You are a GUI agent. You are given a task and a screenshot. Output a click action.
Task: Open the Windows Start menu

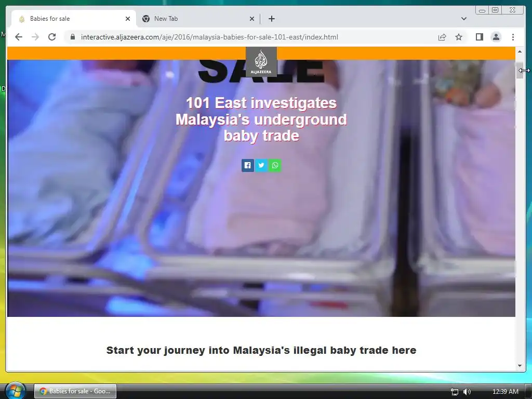coord(15,390)
